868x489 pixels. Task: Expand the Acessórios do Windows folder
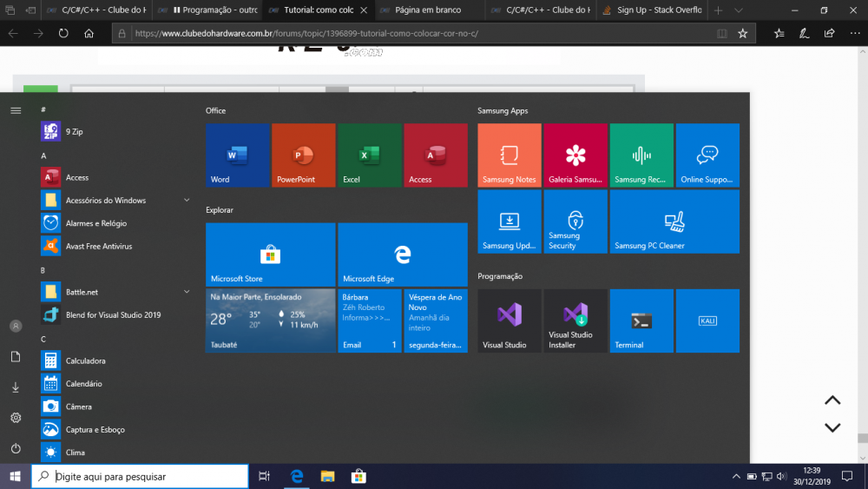click(186, 201)
